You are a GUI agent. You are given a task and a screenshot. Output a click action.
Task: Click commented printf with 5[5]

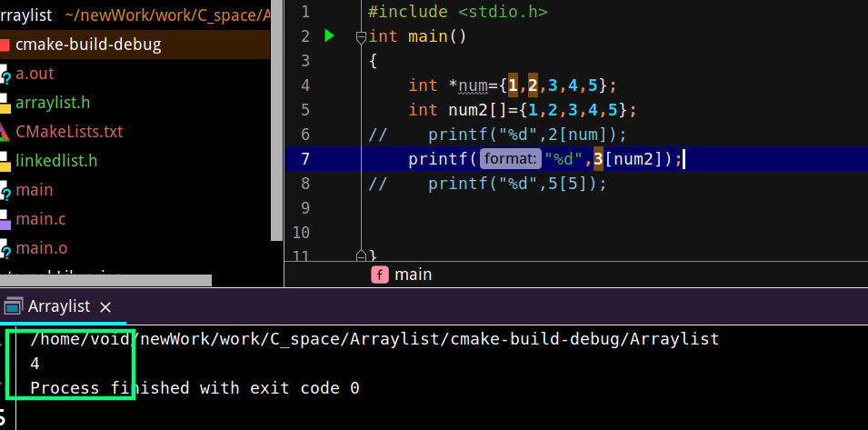click(x=488, y=183)
